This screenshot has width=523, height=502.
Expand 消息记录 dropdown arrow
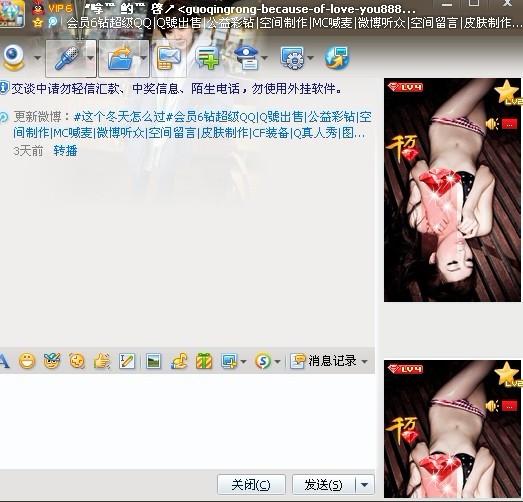[365, 362]
